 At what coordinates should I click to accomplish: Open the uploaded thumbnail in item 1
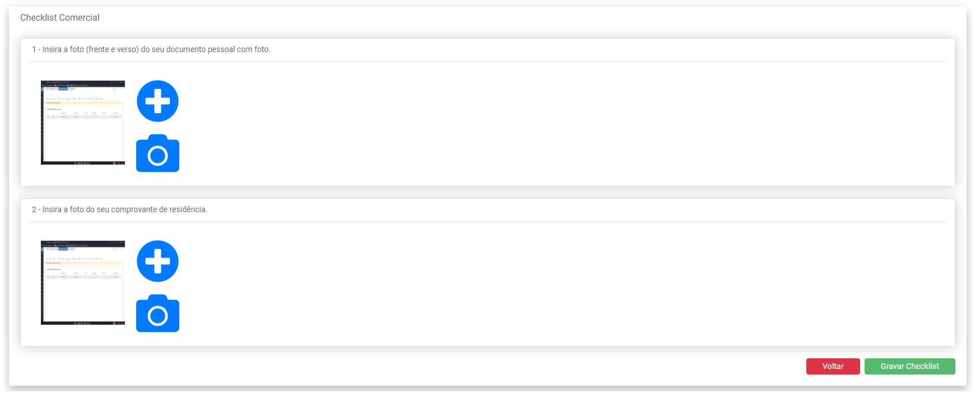(x=83, y=123)
